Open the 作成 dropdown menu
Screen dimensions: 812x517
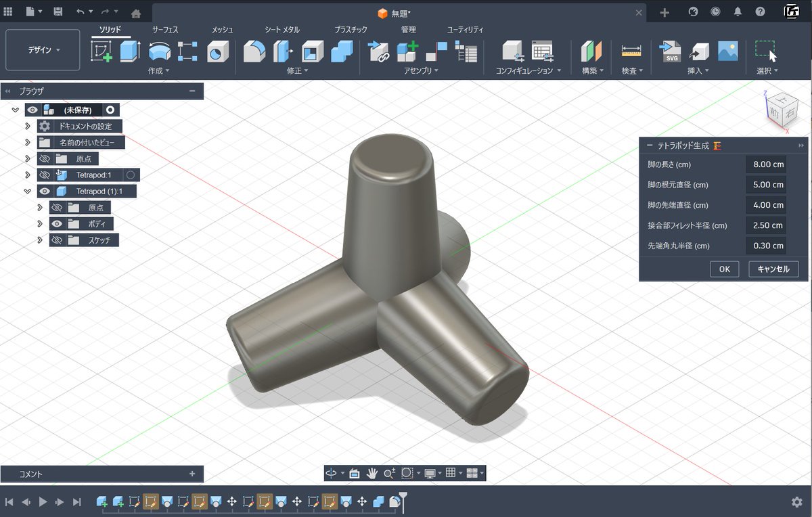pyautogui.click(x=158, y=70)
